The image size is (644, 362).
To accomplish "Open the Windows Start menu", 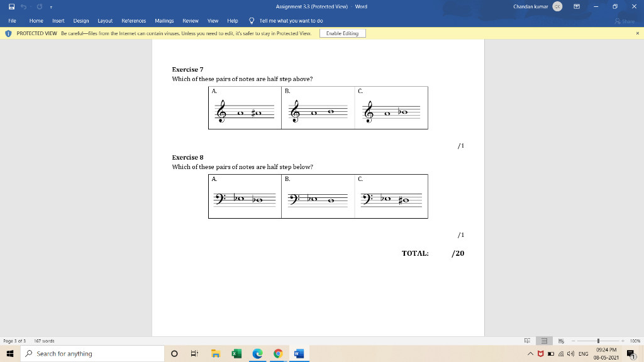I will click(x=10, y=353).
